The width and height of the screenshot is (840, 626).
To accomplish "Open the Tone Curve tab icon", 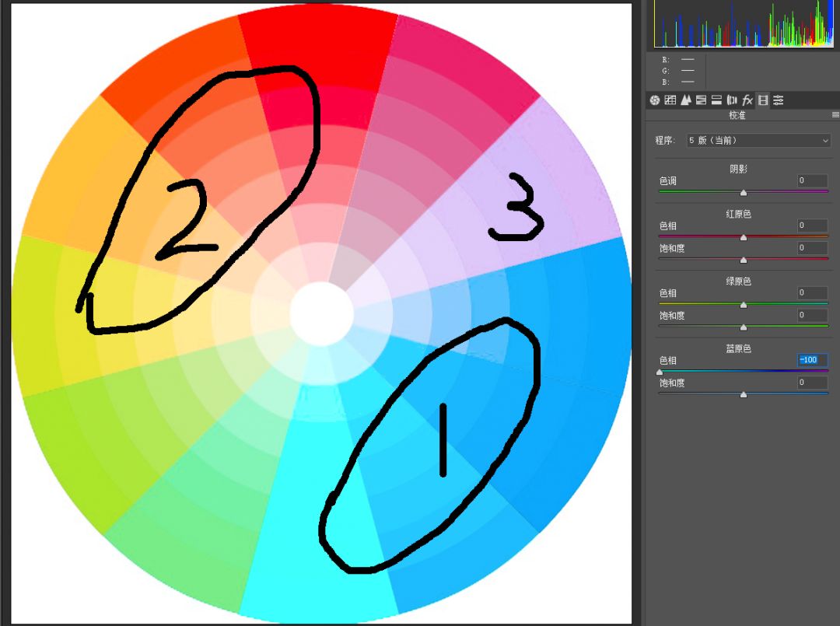I will pyautogui.click(x=670, y=100).
